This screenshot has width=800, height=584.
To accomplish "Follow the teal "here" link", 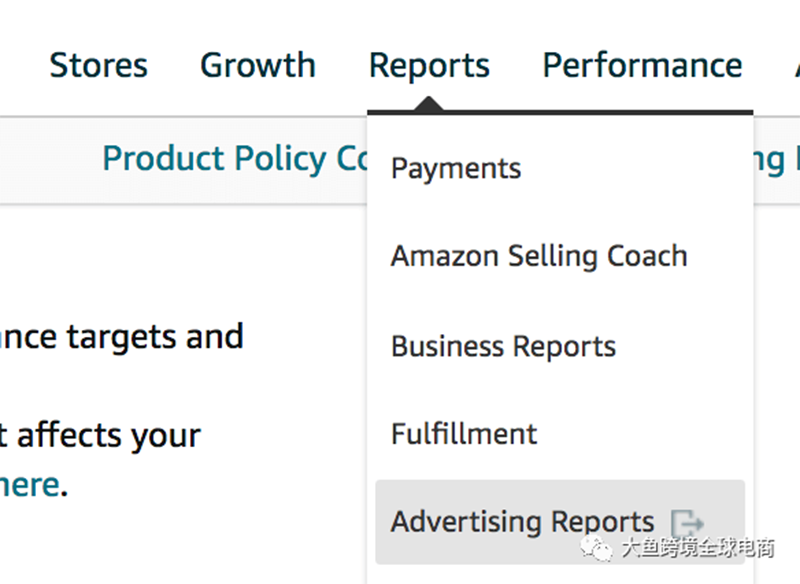I will click(x=30, y=485).
